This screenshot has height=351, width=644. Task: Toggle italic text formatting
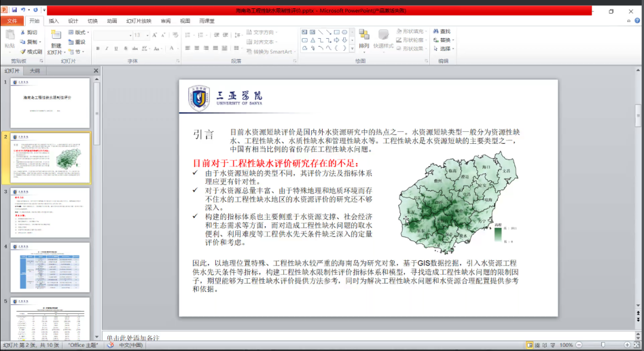click(107, 48)
